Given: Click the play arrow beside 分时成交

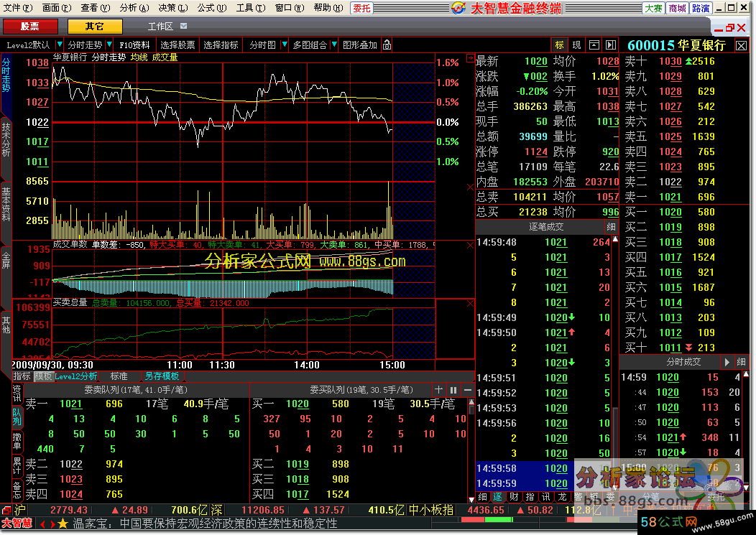Looking at the screenshot, I should click(727, 362).
